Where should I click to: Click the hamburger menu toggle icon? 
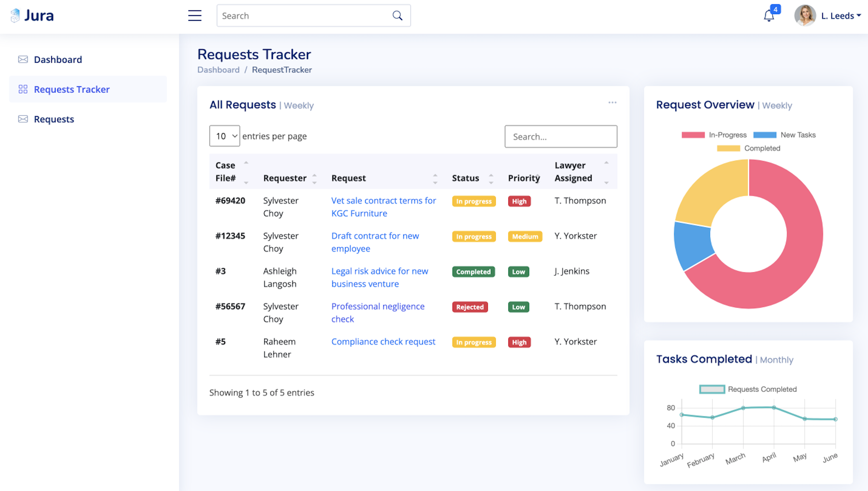pyautogui.click(x=195, y=15)
